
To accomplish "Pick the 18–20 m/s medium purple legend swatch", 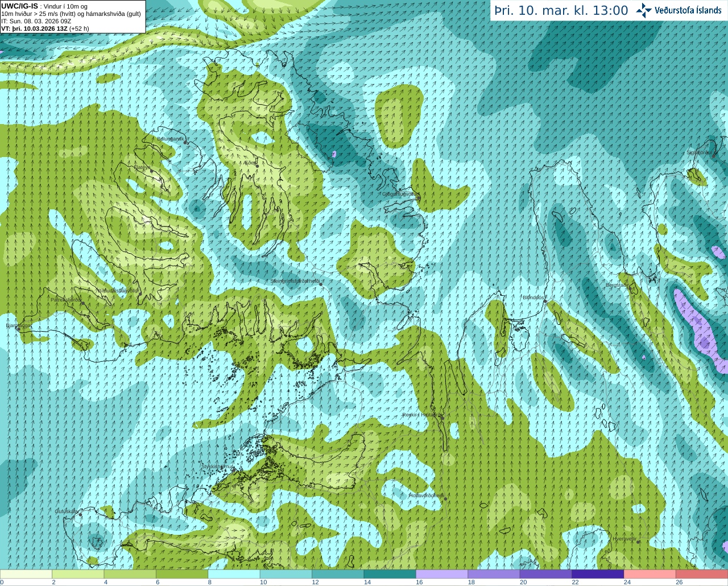I will (x=494, y=574).
